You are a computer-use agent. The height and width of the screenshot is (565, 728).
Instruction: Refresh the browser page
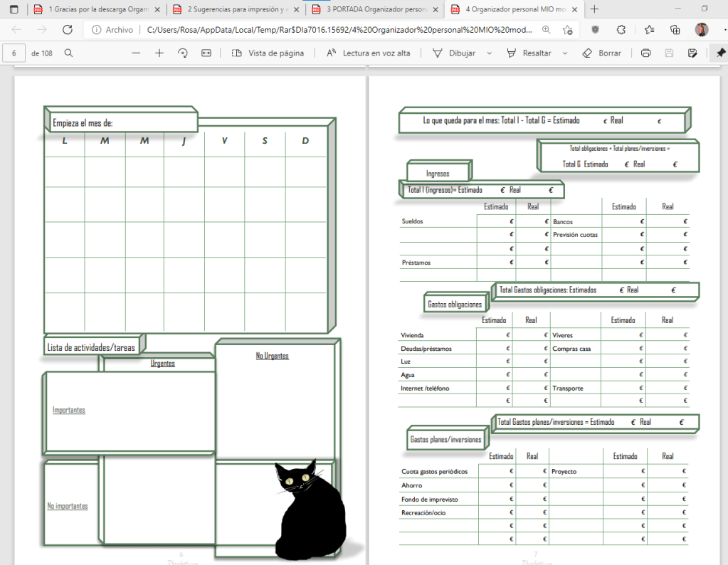68,30
